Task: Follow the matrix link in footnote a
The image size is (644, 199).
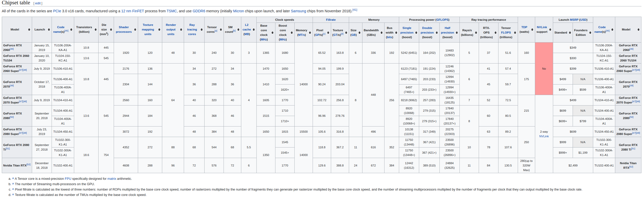Action: [112, 179]
